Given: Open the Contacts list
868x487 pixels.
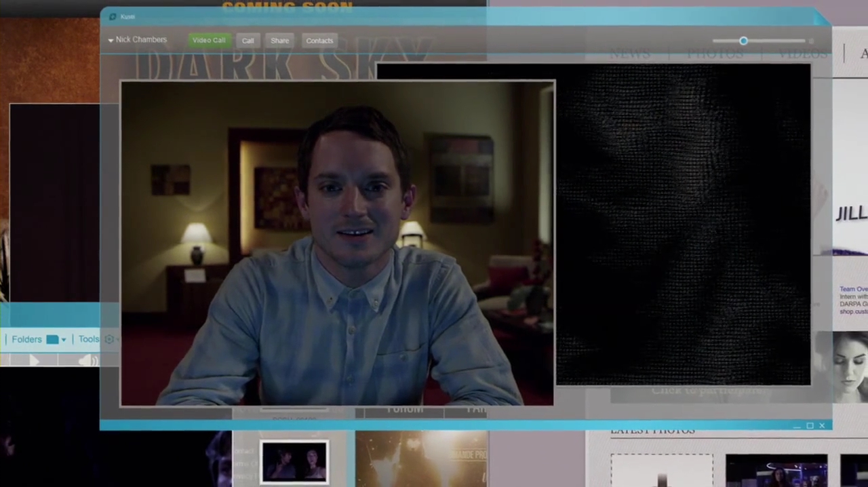Looking at the screenshot, I should pyautogui.click(x=319, y=41).
